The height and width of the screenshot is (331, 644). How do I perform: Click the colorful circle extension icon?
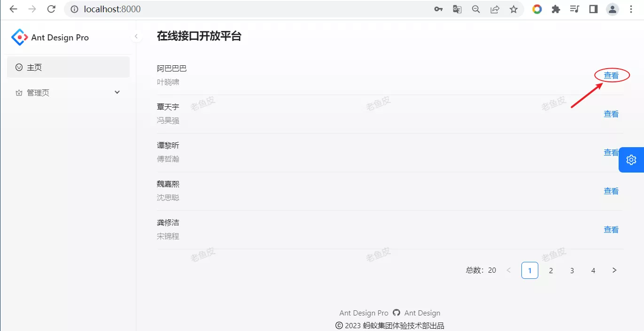pos(537,9)
